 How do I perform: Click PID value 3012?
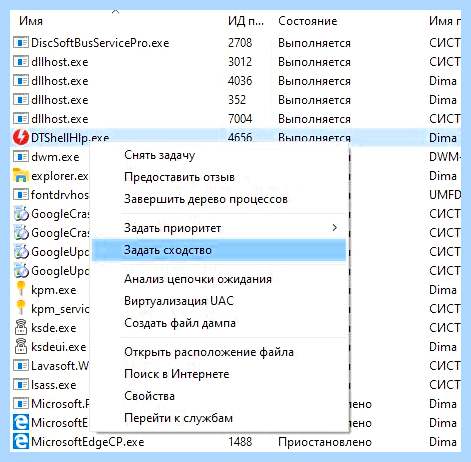(240, 62)
